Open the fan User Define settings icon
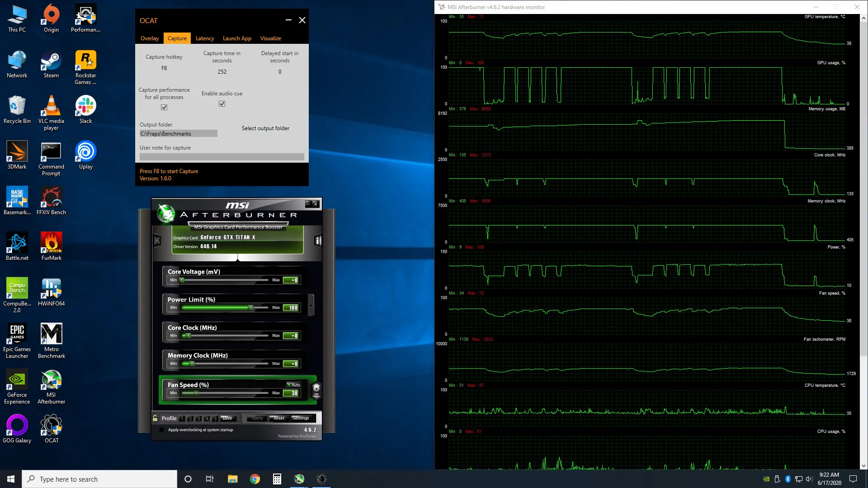 tap(316, 389)
